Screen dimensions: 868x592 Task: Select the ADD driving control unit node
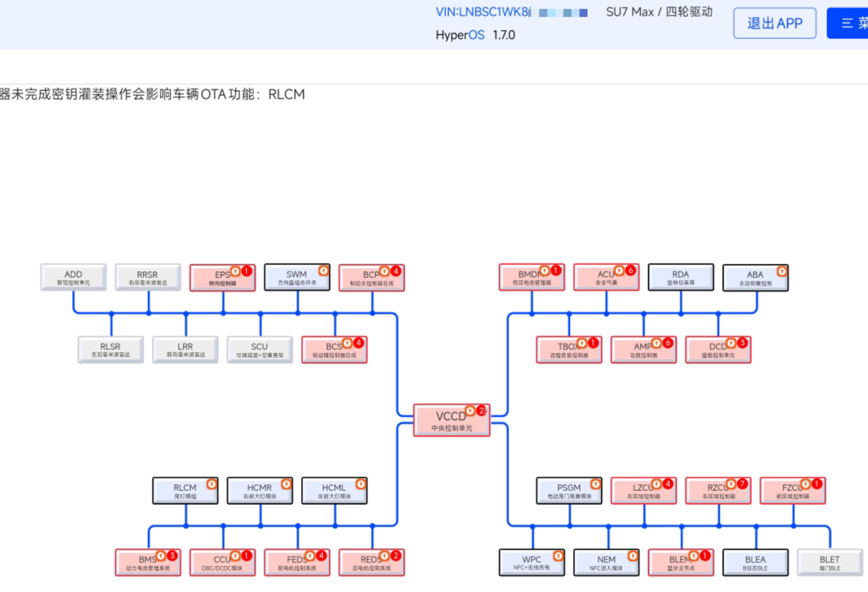(73, 277)
